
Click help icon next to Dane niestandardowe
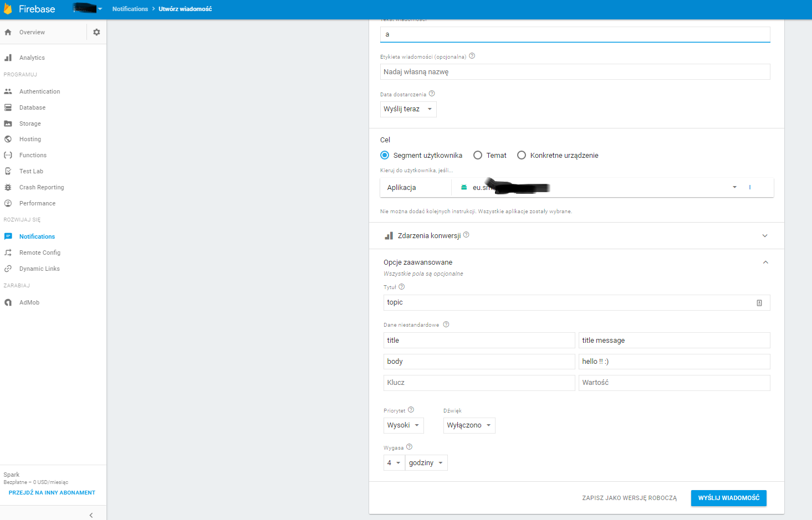[446, 325]
